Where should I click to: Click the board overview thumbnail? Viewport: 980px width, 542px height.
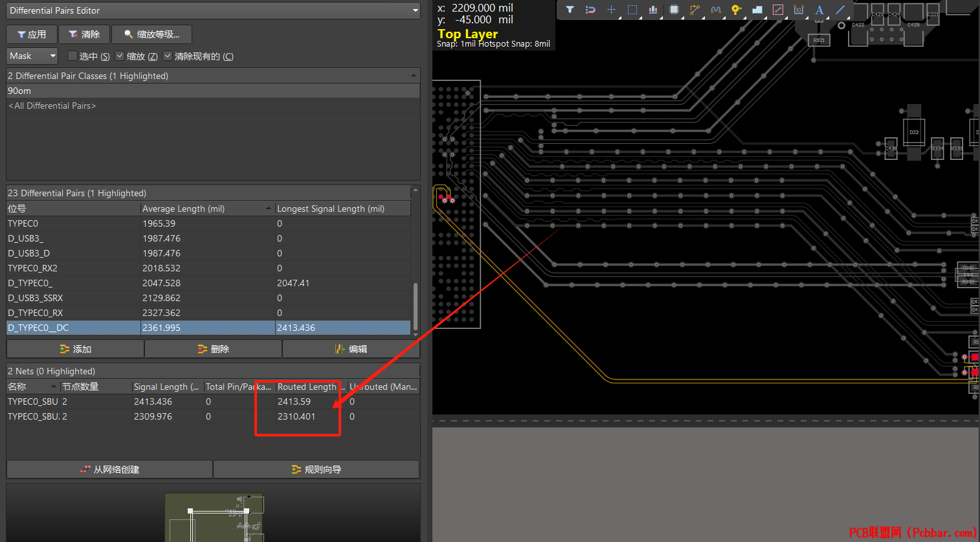(214, 517)
